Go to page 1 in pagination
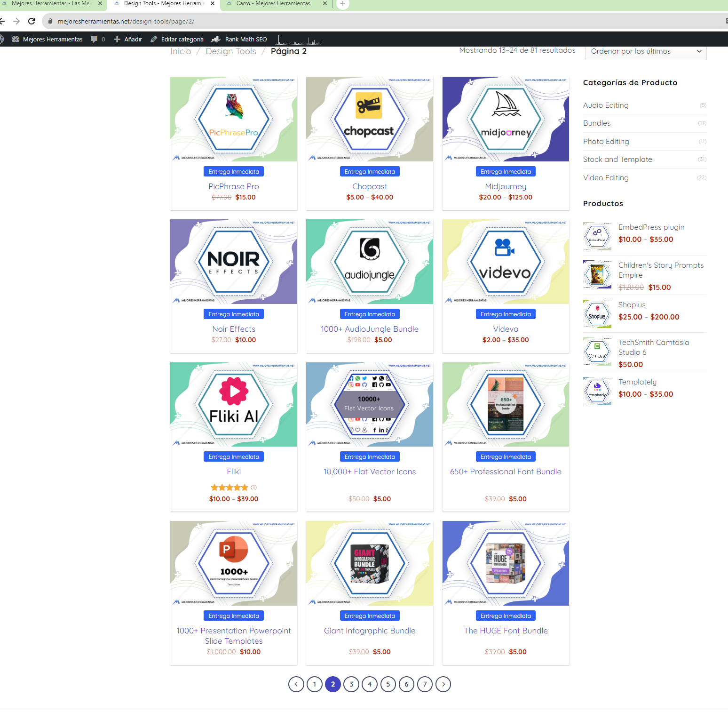This screenshot has height=720, width=728. 315,684
